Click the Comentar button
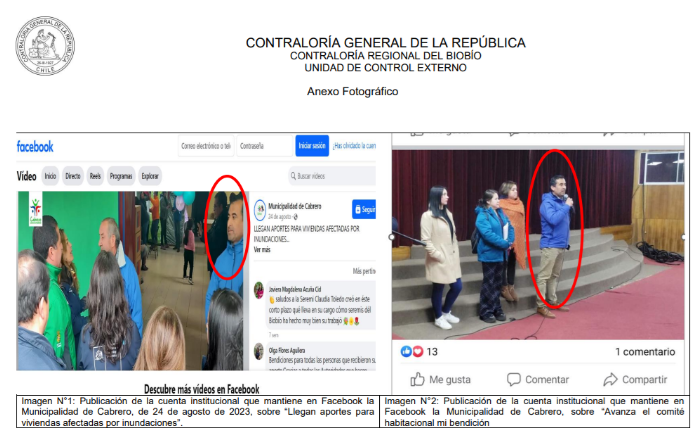Screen dimensions: 696x439 tap(538, 380)
